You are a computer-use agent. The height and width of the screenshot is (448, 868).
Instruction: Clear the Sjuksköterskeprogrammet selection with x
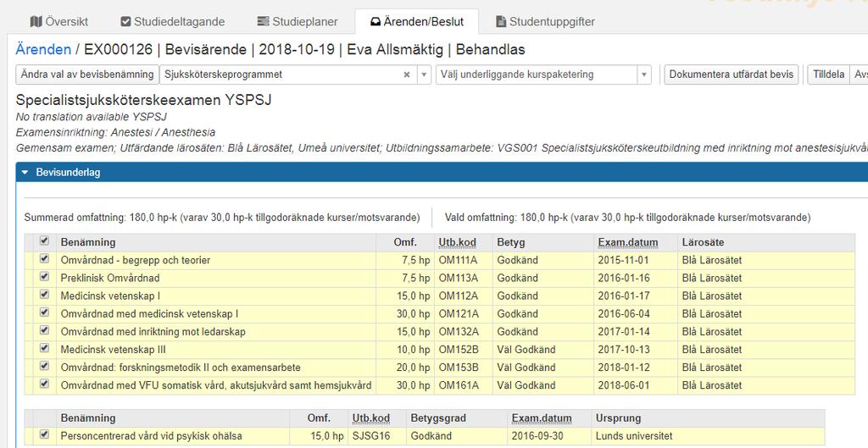tap(406, 75)
